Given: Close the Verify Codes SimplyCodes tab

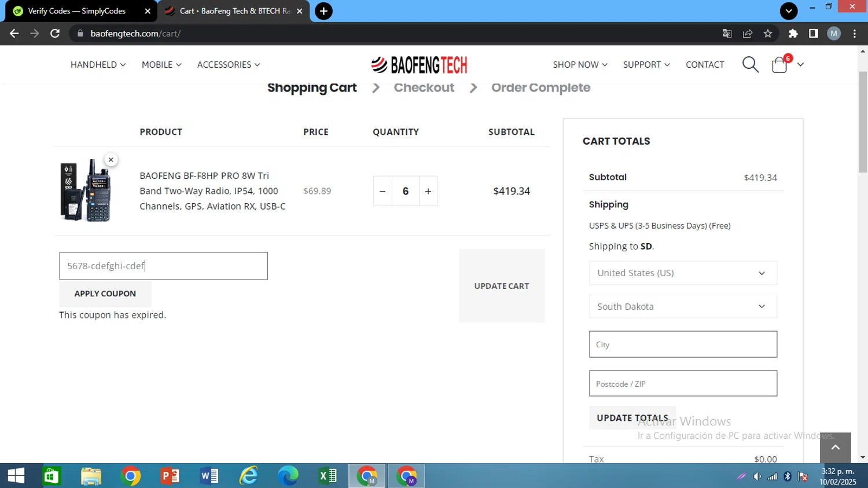Looking at the screenshot, I should pos(148,11).
